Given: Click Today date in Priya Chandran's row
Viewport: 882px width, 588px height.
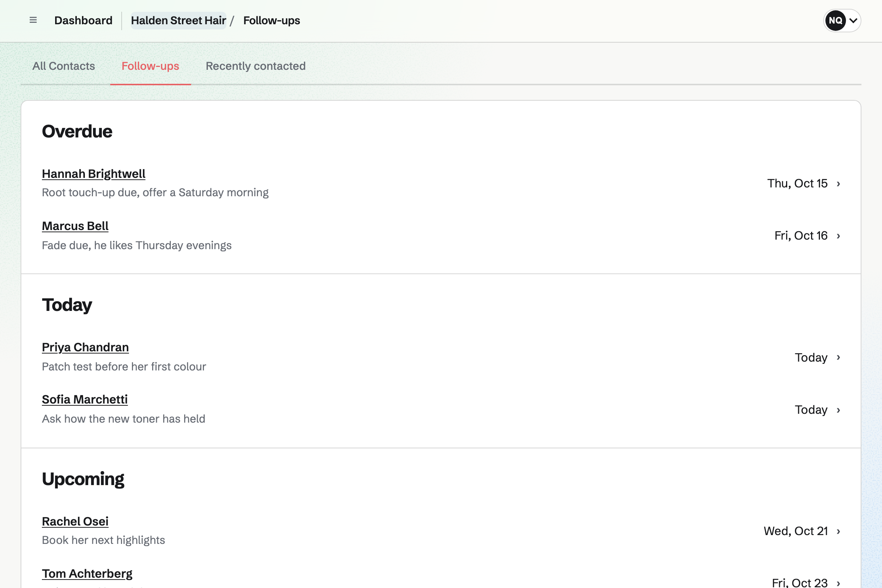Looking at the screenshot, I should [x=811, y=358].
